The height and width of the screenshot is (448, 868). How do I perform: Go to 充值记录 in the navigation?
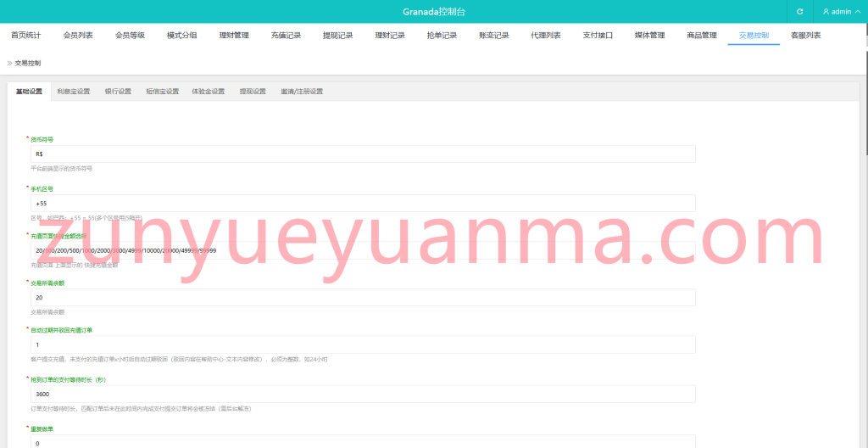point(287,36)
